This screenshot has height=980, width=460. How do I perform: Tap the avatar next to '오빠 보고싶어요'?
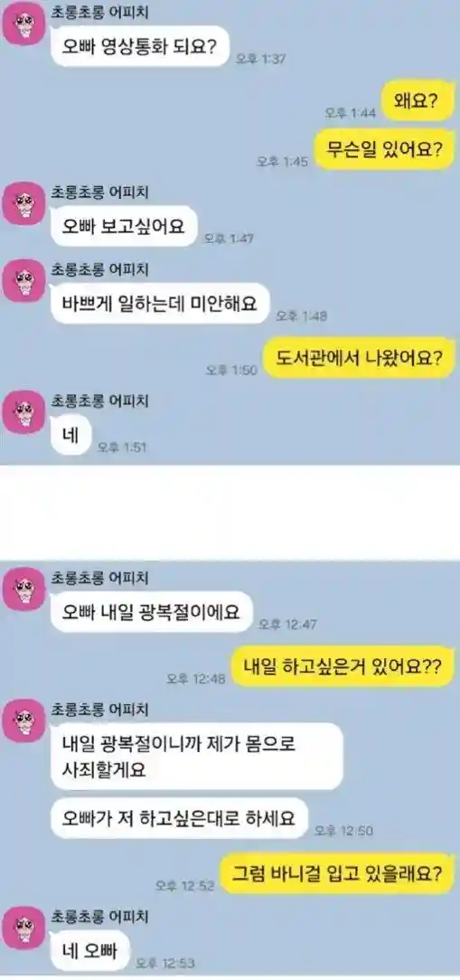23,203
